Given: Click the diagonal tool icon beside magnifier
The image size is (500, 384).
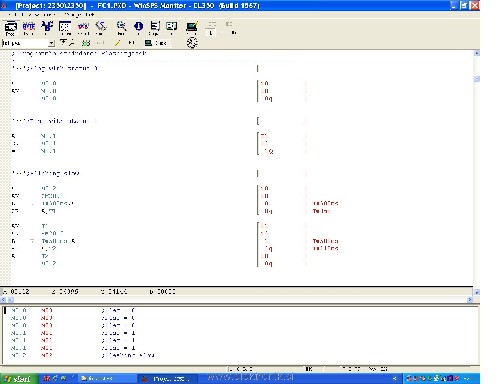Looking at the screenshot, I should (x=101, y=28).
